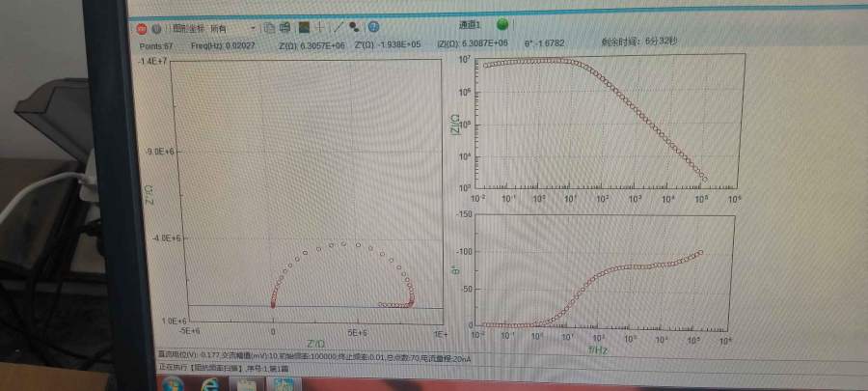Click the data point marker icon
This screenshot has height=391, width=868.
[x=354, y=28]
